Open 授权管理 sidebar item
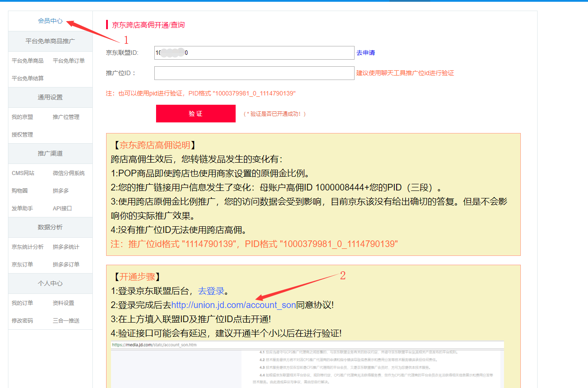Image resolution: width=588 pixels, height=388 pixels. tap(22, 134)
